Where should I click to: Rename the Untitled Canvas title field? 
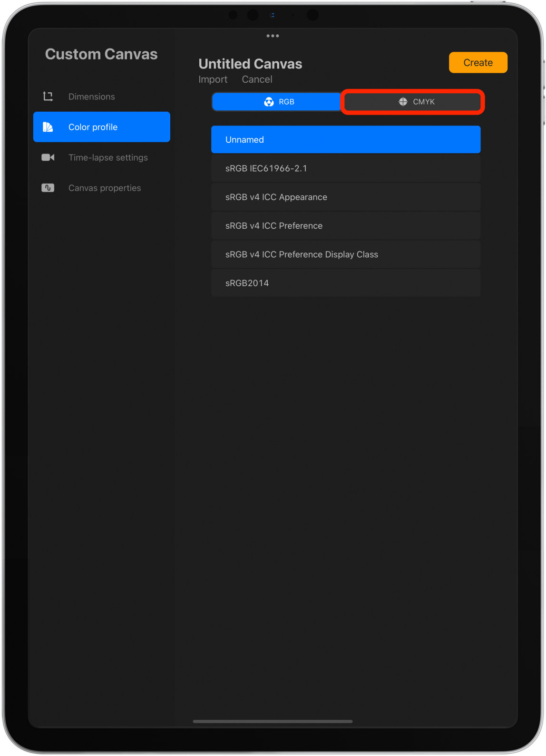(250, 64)
